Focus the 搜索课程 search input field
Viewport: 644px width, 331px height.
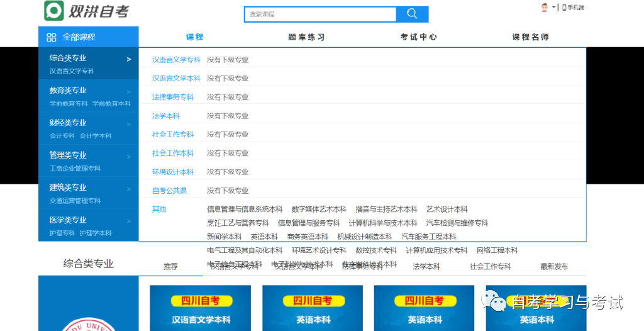tap(320, 14)
